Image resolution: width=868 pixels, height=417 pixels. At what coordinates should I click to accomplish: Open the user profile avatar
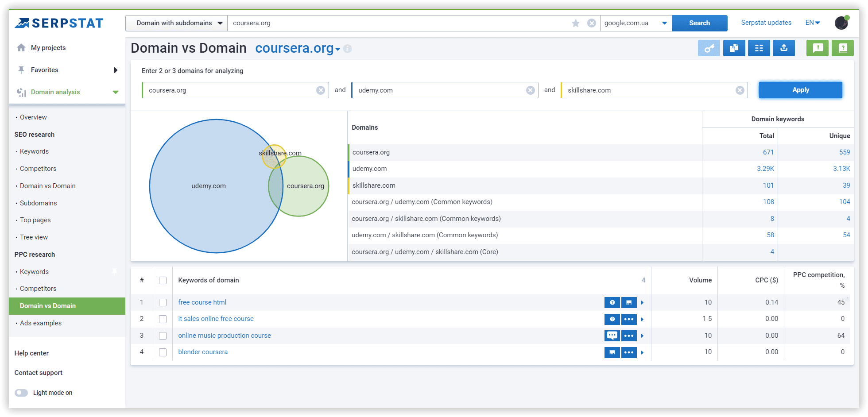[x=841, y=23]
